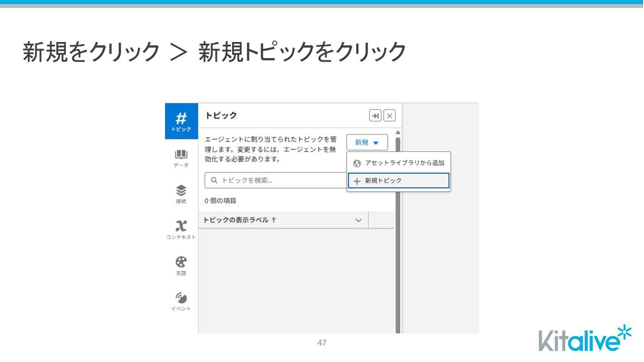
Task: Click the magnifier icon in search box
Action: click(x=214, y=181)
